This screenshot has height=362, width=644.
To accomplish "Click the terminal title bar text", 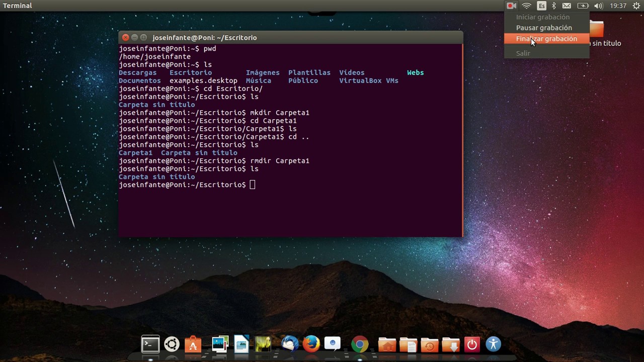I will [x=205, y=38].
